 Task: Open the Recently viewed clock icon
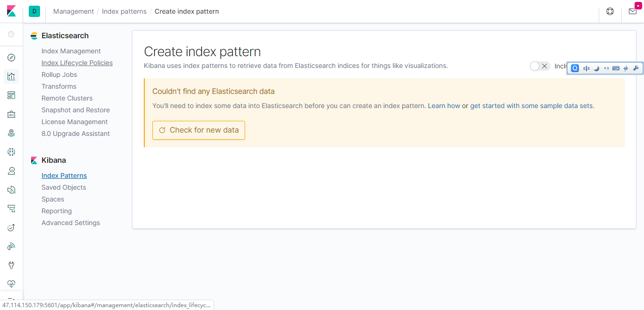tap(11, 34)
